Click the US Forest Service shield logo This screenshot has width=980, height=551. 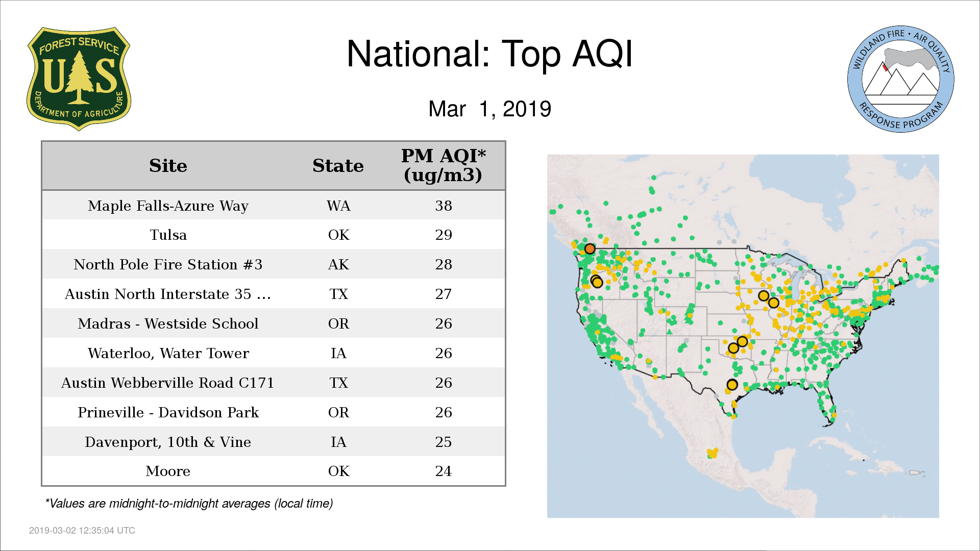[x=79, y=79]
